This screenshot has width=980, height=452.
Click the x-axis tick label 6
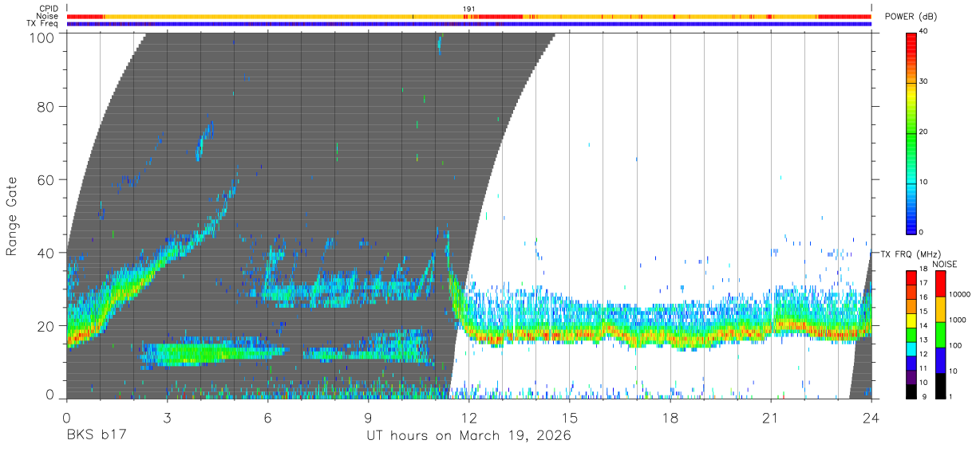tap(267, 417)
